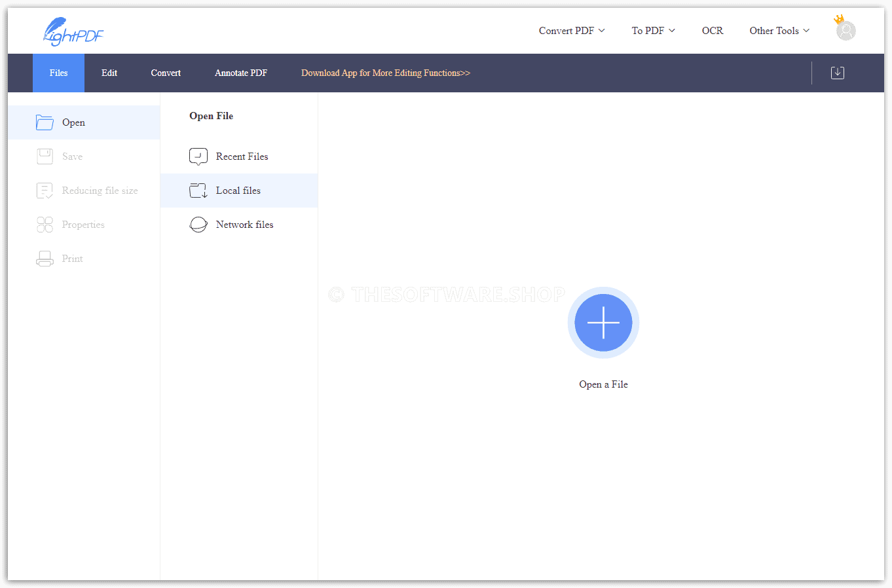Open the user profile avatar
The height and width of the screenshot is (588, 892).
click(x=846, y=30)
